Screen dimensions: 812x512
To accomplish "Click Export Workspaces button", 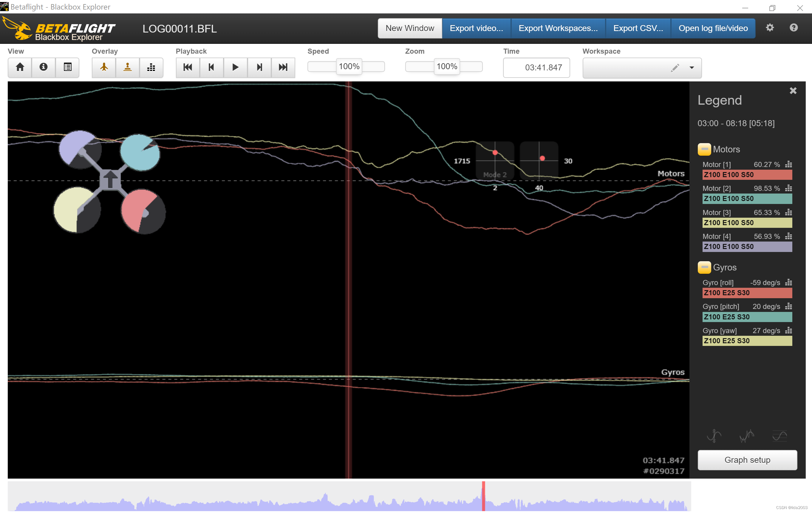I will [x=558, y=28].
